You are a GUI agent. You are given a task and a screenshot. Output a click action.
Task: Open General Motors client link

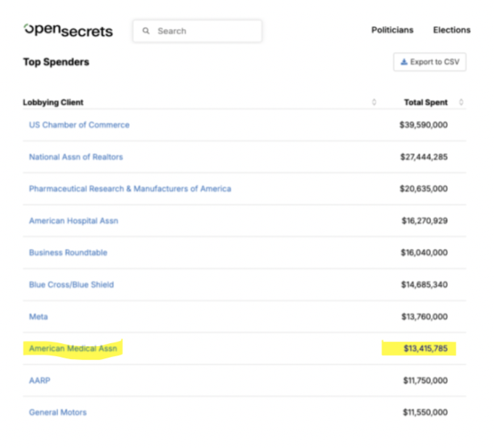pyautogui.click(x=58, y=413)
